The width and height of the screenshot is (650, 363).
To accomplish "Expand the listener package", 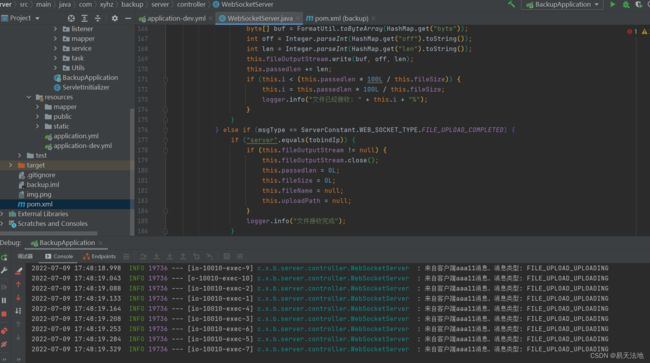I will coord(56,29).
